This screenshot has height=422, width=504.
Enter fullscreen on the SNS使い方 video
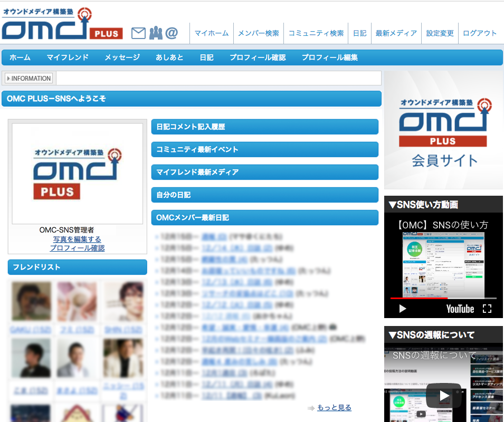click(x=487, y=309)
